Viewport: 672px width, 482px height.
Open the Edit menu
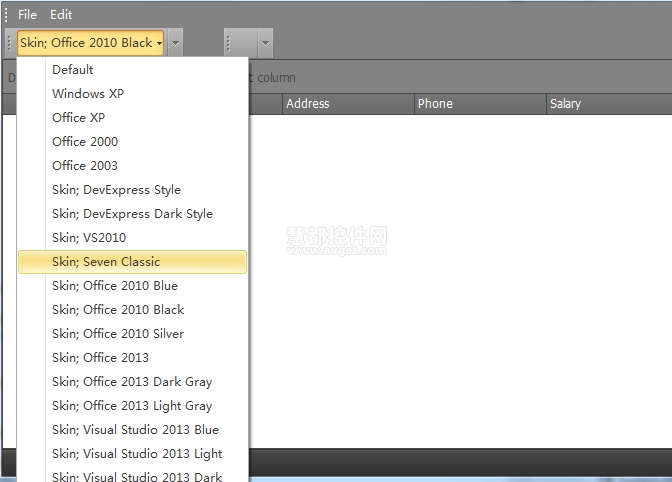click(61, 15)
